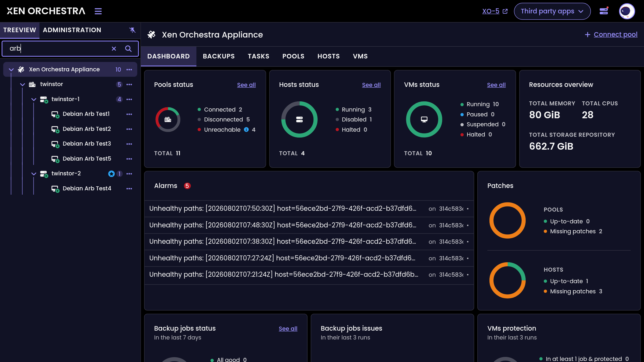The height and width of the screenshot is (362, 644).
Task: Open the alarm timestamped 07:48:30Z
Action: pos(309,225)
